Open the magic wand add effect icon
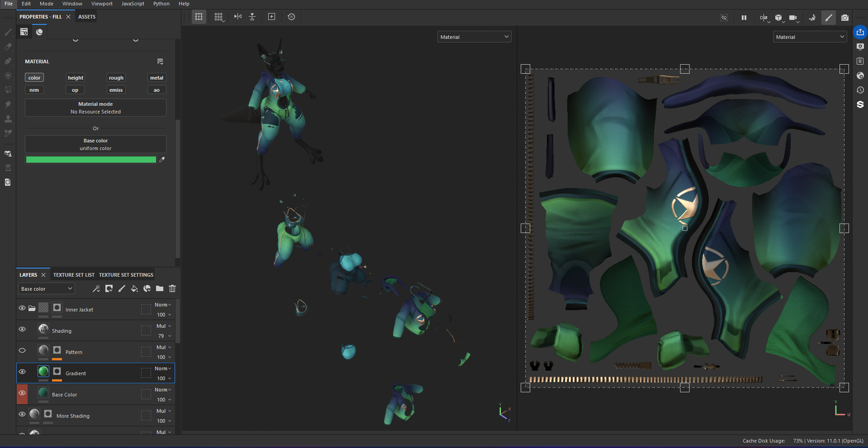868x448 pixels. 97,289
